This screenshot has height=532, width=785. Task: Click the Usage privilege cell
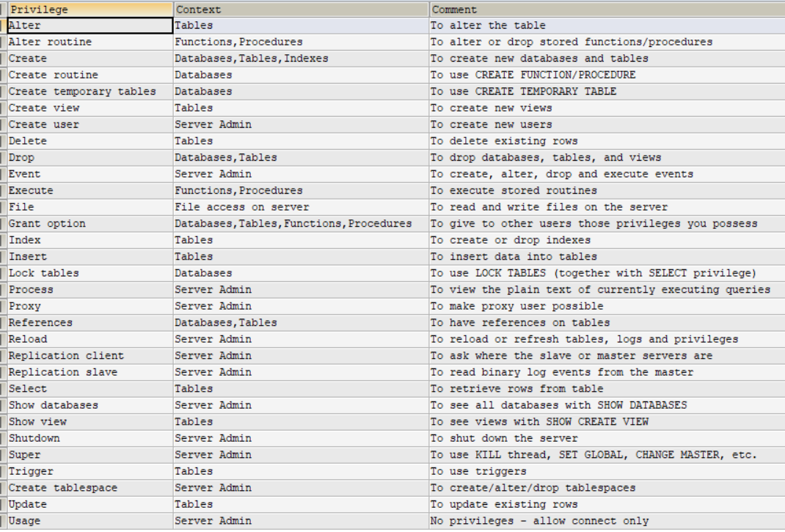[90, 521]
